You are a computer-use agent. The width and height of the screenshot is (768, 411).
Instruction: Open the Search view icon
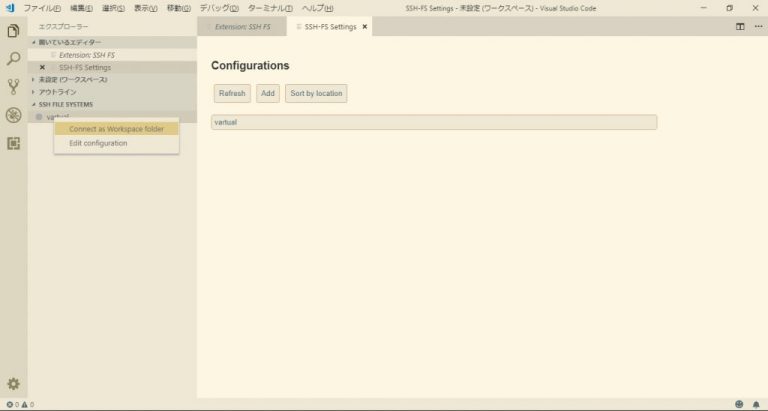(13, 59)
